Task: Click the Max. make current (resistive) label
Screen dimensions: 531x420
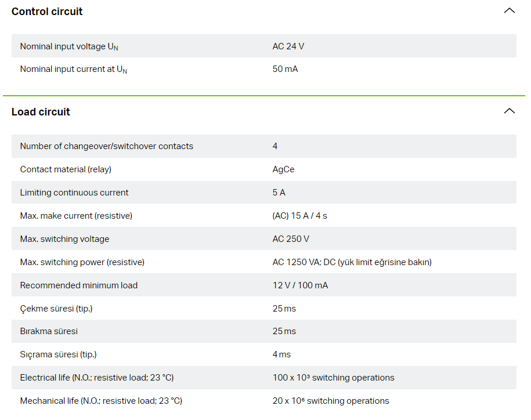Action: coord(76,216)
